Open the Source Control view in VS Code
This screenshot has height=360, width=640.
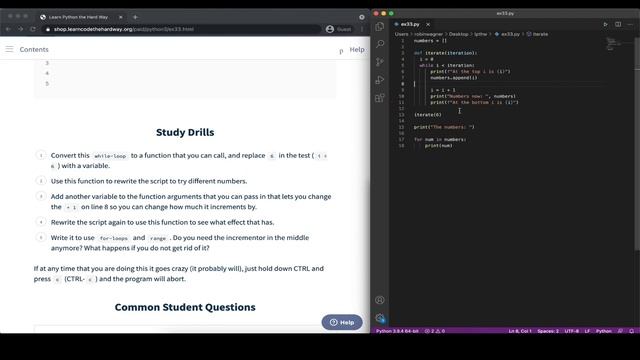point(380,62)
